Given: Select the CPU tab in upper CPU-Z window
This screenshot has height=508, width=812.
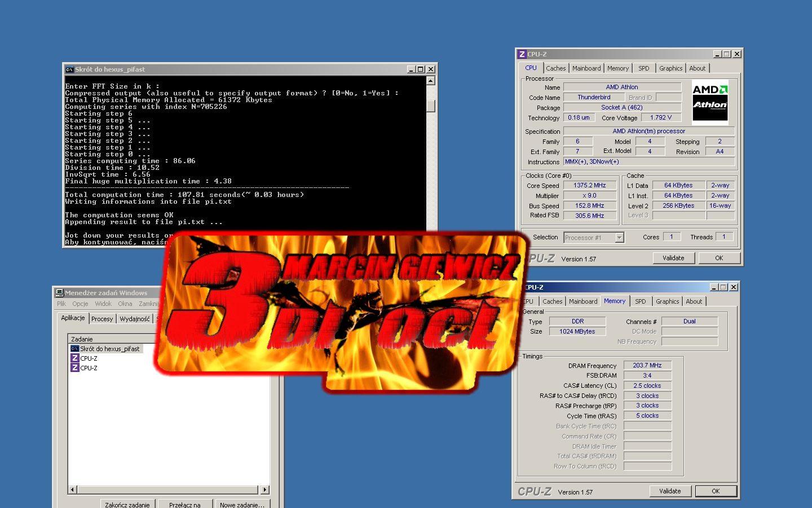Looking at the screenshot, I should click(531, 68).
